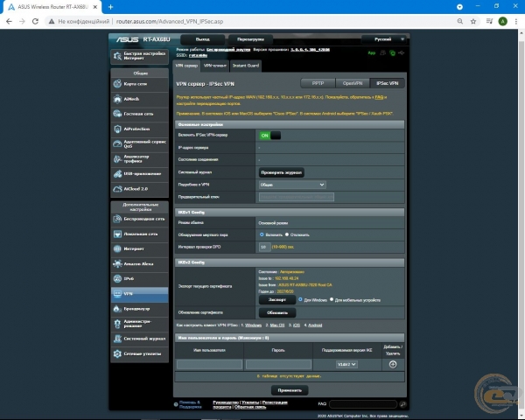Toggle the IPSec VPN server ON switch
The height and width of the screenshot is (420, 525).
pos(269,136)
